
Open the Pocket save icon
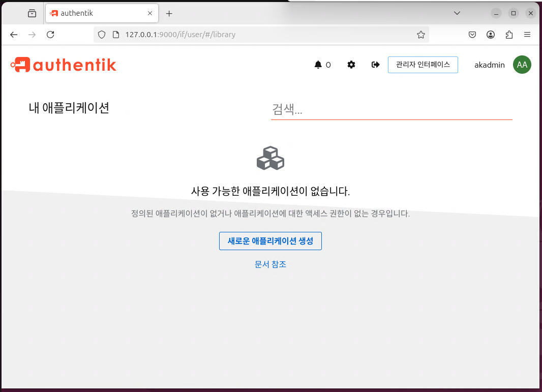click(x=472, y=35)
